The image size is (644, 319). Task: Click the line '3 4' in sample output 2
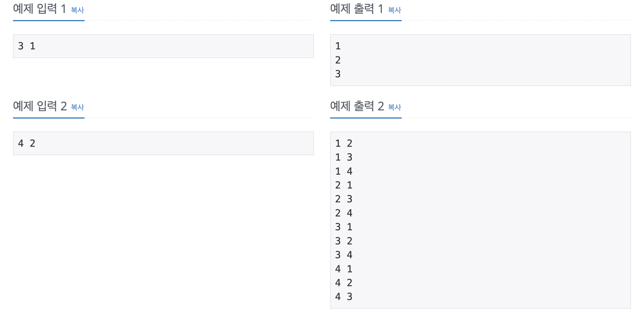[x=344, y=255]
